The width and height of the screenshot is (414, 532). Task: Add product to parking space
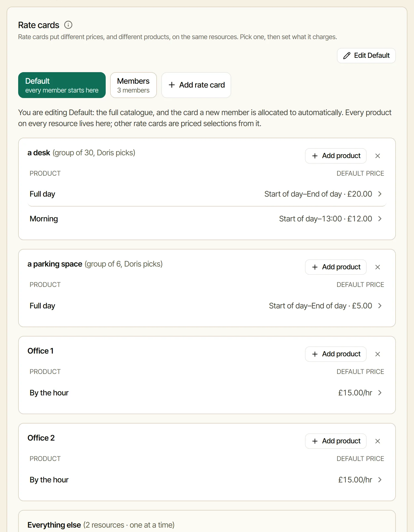(x=336, y=267)
